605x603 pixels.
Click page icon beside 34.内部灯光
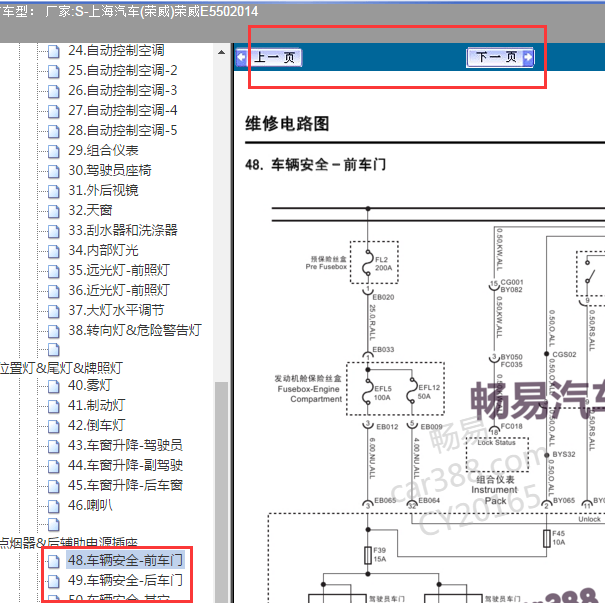pos(54,252)
